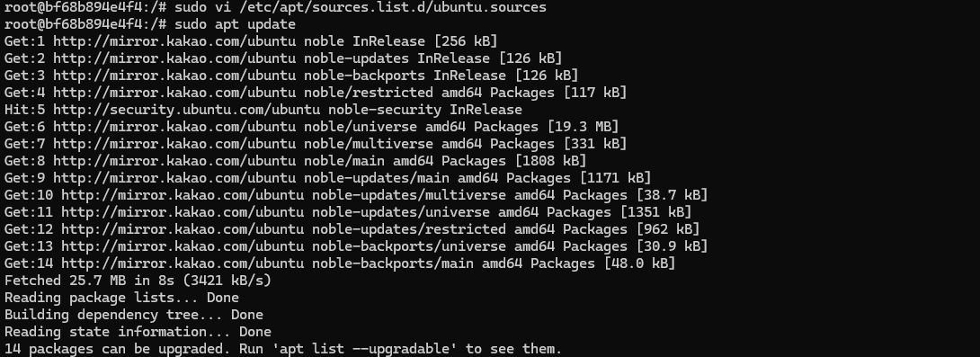Screen dimensions: 980x357
Task: Click the Get:12 noble-updates/restricted URL
Action: coord(183,229)
